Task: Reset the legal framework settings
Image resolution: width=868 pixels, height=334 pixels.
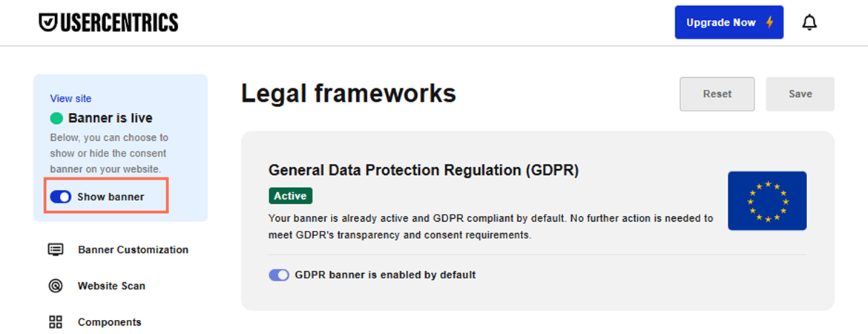Action: (717, 94)
